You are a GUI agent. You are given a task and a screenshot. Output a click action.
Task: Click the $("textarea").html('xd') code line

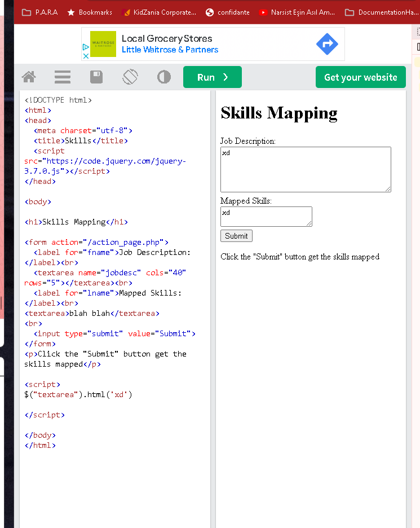click(78, 394)
